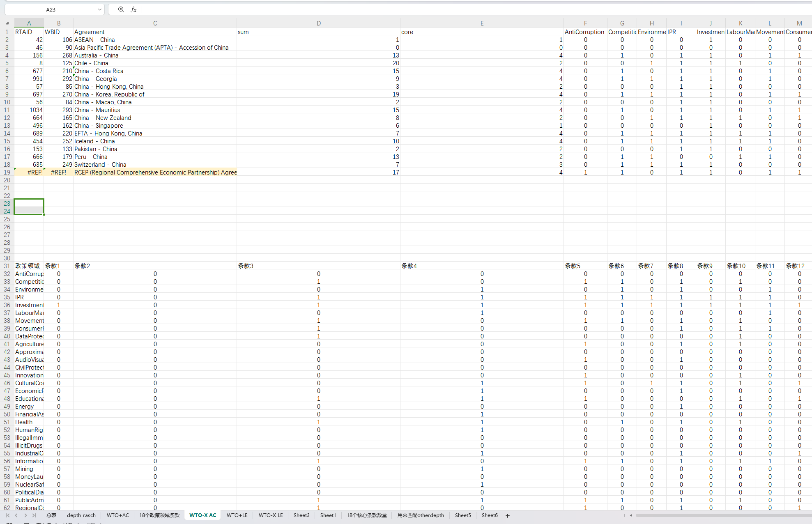Select the Sheet6 tab
The height and width of the screenshot is (524, 812).
489,515
